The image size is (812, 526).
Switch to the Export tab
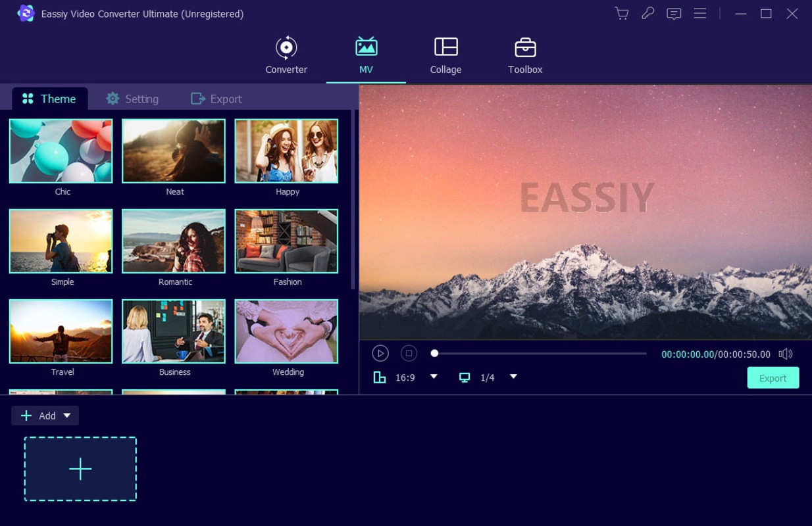tap(216, 99)
